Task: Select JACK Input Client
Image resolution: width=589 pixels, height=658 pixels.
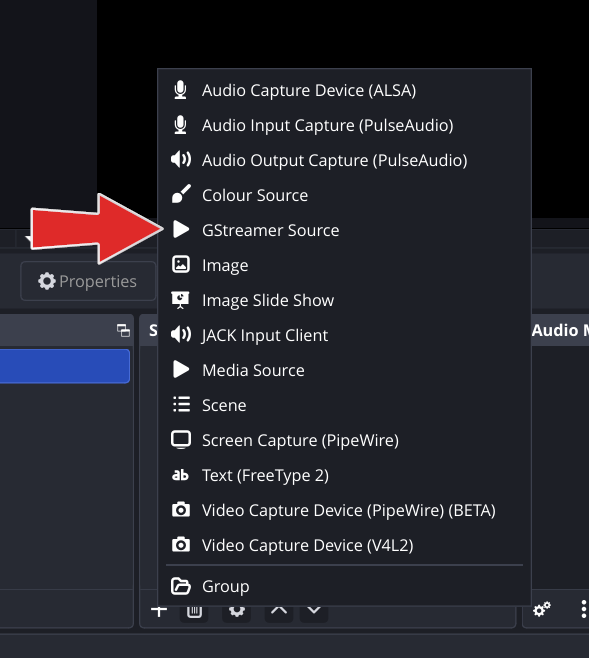Action: click(344, 335)
